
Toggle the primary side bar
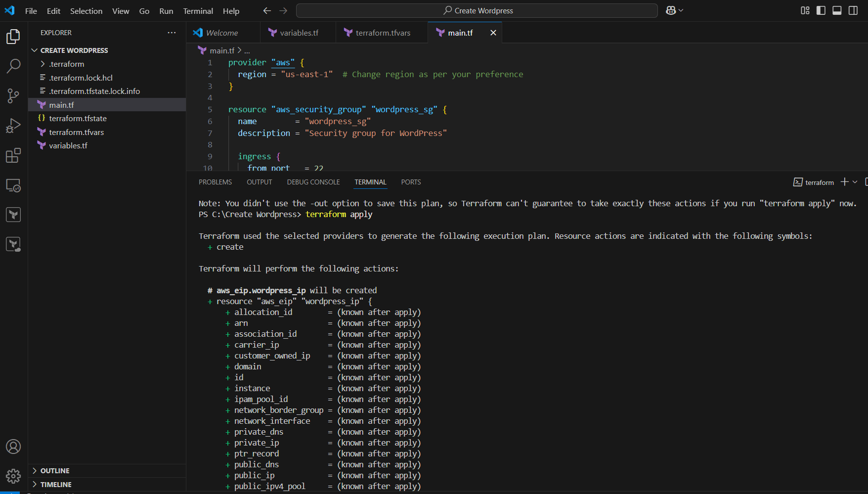pos(821,10)
